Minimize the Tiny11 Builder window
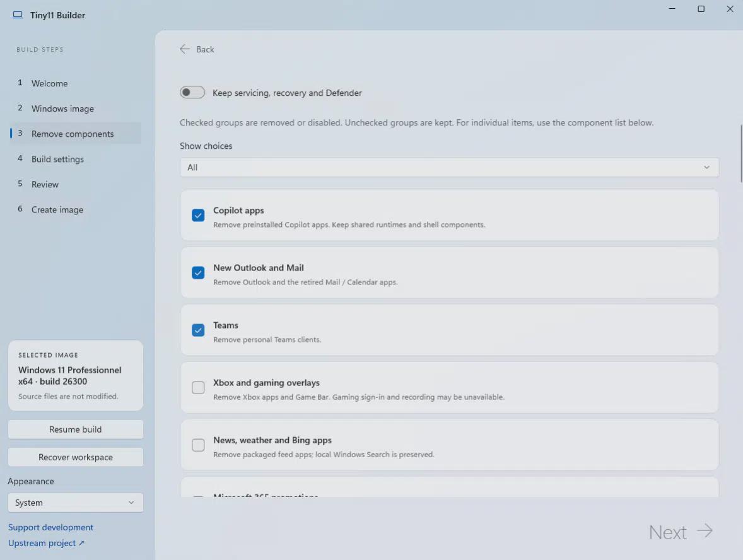Image resolution: width=743 pixels, height=560 pixels. (672, 9)
